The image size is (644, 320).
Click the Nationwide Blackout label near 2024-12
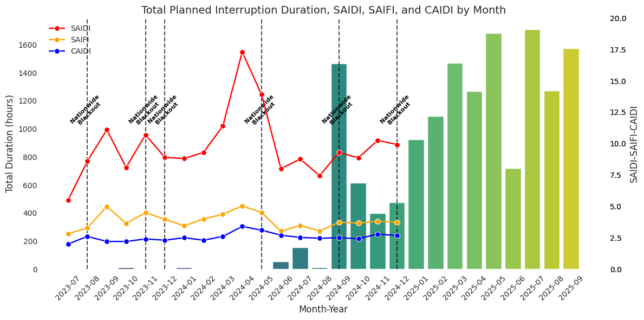pyautogui.click(x=395, y=110)
